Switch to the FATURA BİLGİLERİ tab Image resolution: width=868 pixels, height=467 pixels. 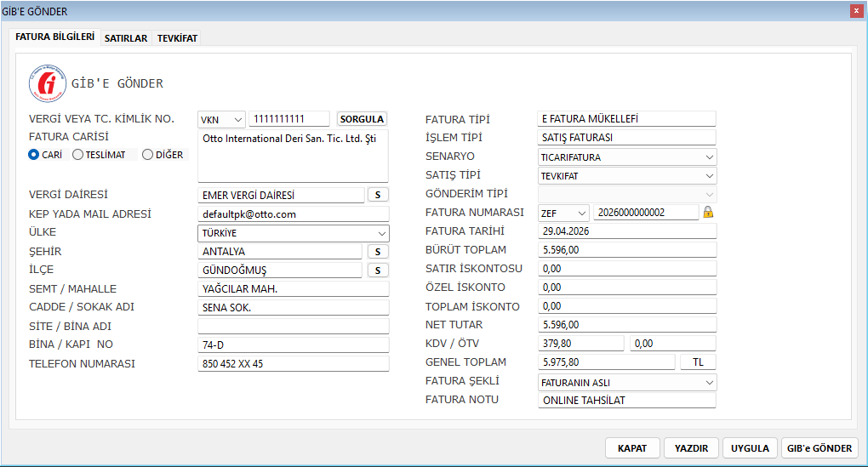54,37
